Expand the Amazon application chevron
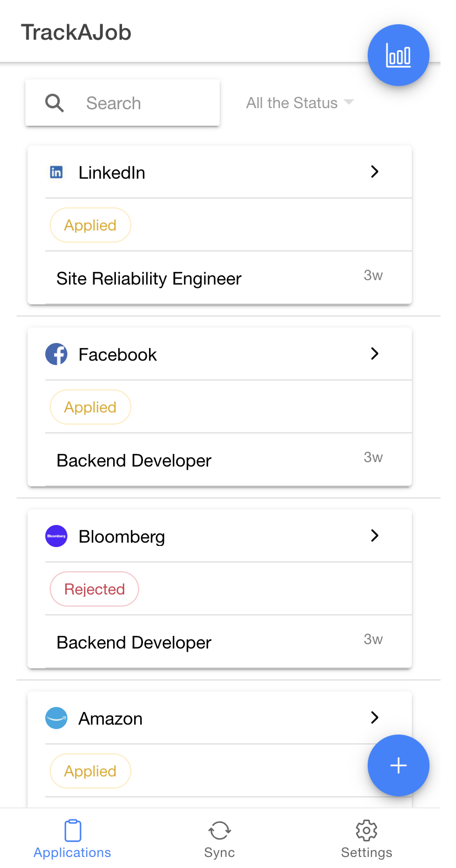Screen dimensions: 456x868 (x=374, y=717)
